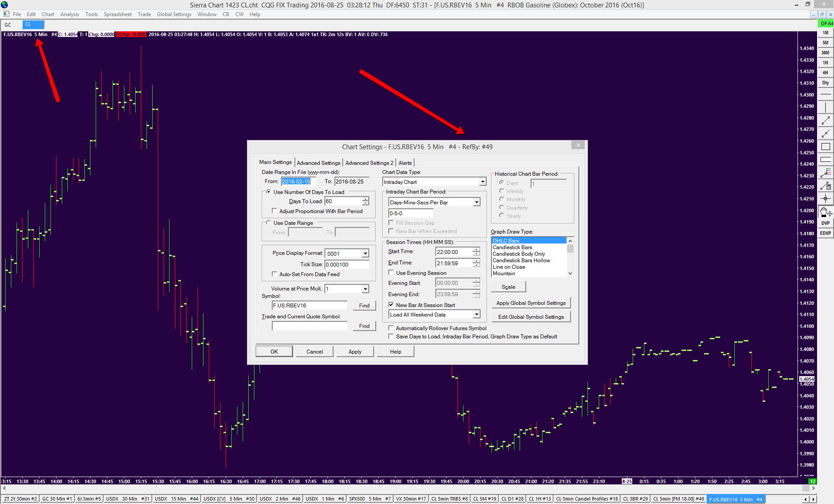Select the Use Date Range radio option
Image resolution: width=834 pixels, height=504 pixels.
(x=268, y=223)
